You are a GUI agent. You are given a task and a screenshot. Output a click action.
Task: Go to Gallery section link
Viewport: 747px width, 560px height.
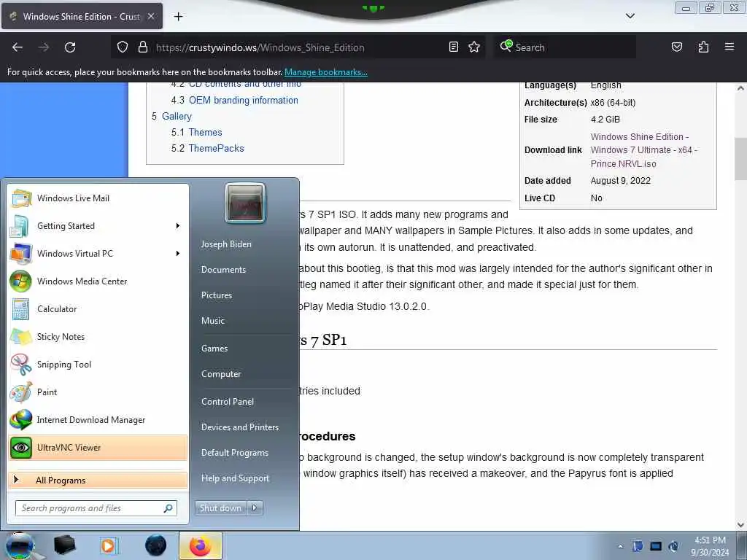coord(177,116)
